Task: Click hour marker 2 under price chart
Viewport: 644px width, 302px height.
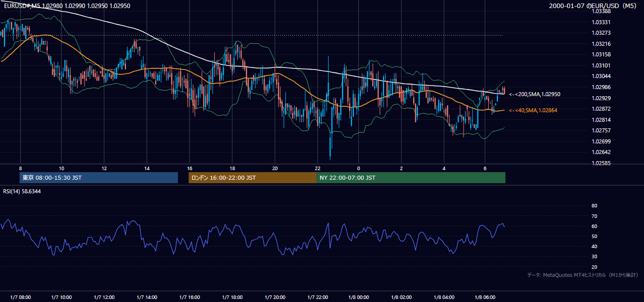Action: [402, 168]
